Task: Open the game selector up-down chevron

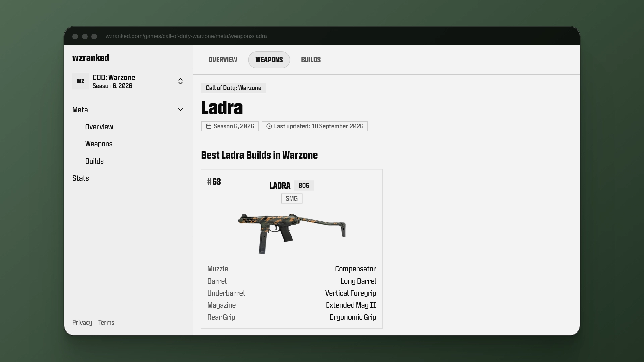Action: click(x=180, y=81)
